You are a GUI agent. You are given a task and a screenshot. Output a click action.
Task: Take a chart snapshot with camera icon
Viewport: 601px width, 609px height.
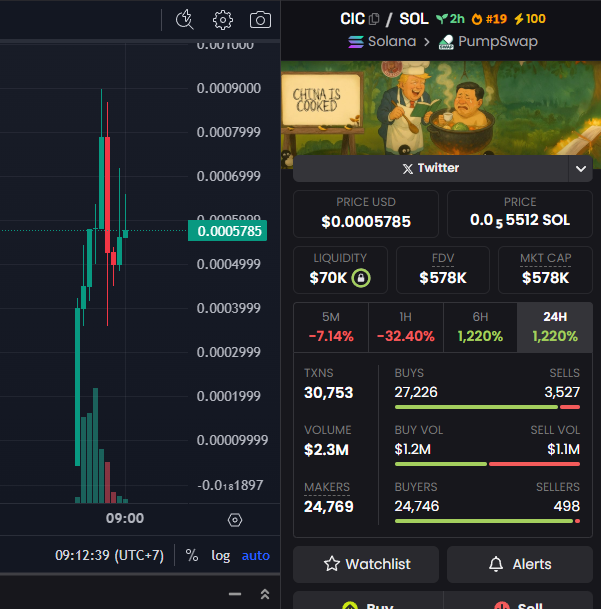tap(260, 20)
